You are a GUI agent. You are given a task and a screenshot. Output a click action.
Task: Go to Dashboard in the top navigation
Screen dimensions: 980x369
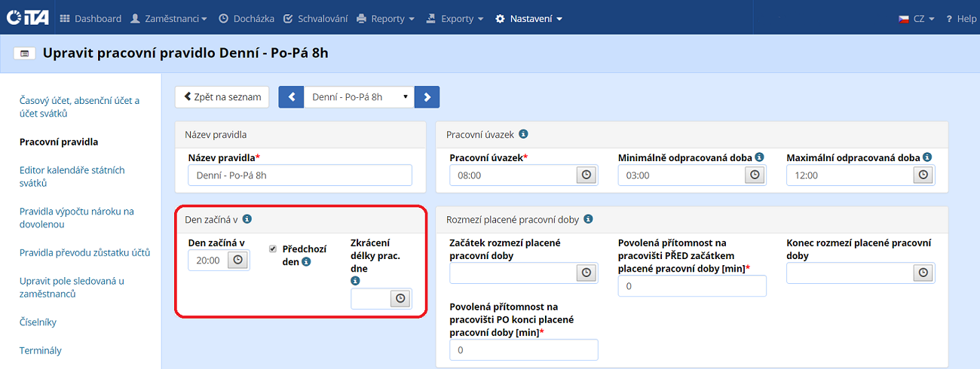tap(90, 19)
